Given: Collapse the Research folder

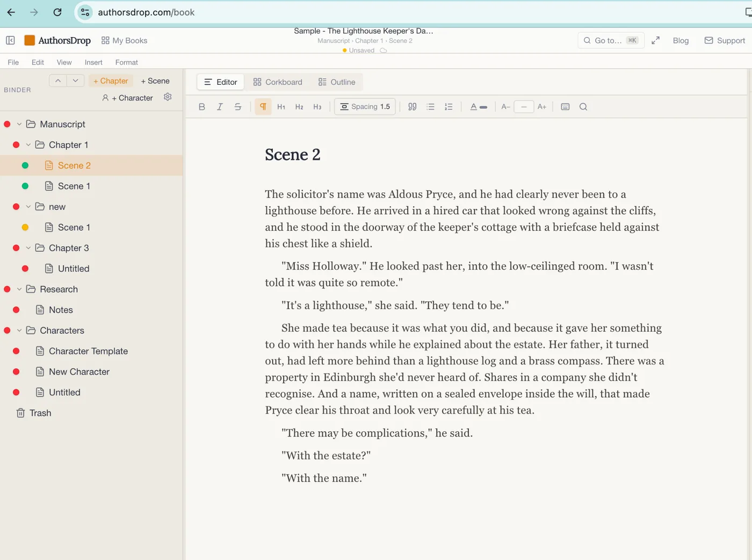Looking at the screenshot, I should pos(19,289).
